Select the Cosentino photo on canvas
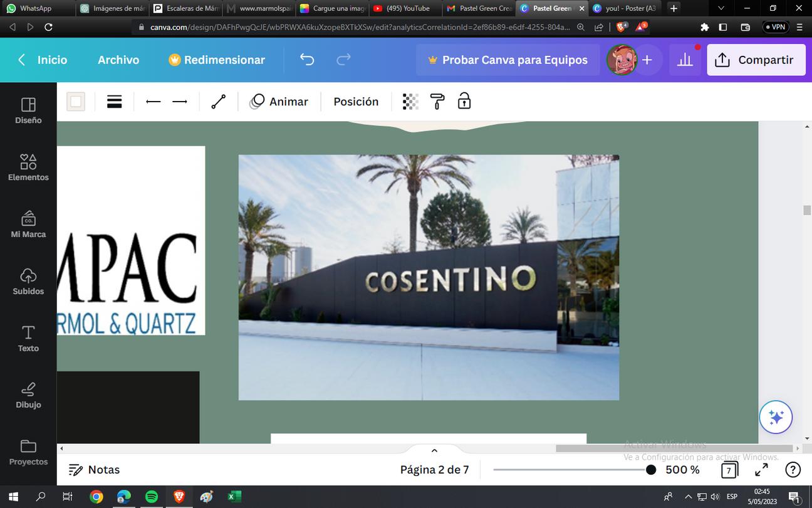Viewport: 812px width, 508px height. click(429, 277)
